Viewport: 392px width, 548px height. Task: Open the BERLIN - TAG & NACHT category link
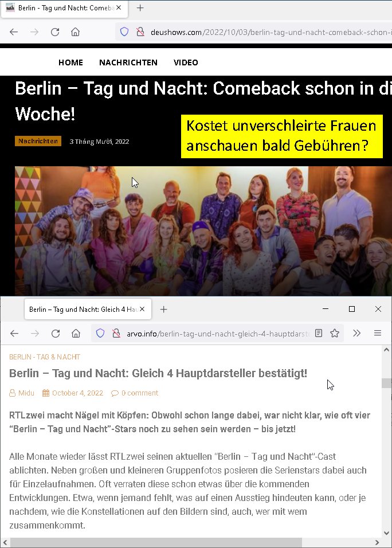(x=45, y=357)
